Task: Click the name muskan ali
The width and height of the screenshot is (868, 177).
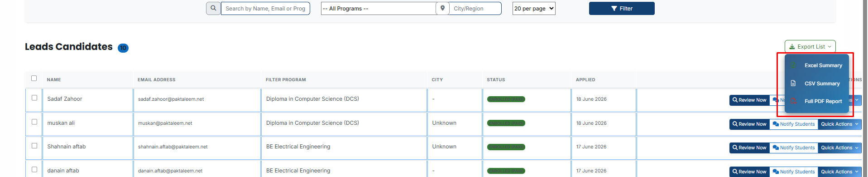Action: click(61, 123)
